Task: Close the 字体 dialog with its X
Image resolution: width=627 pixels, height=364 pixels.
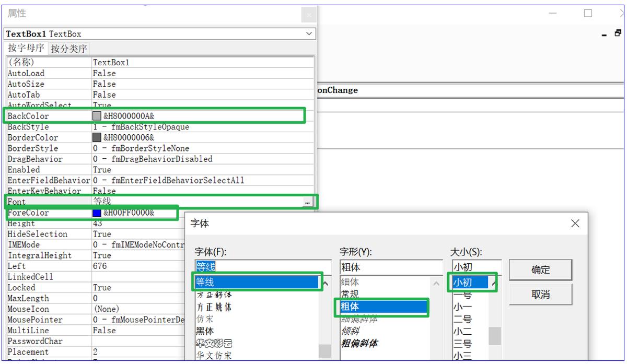Action: point(575,224)
